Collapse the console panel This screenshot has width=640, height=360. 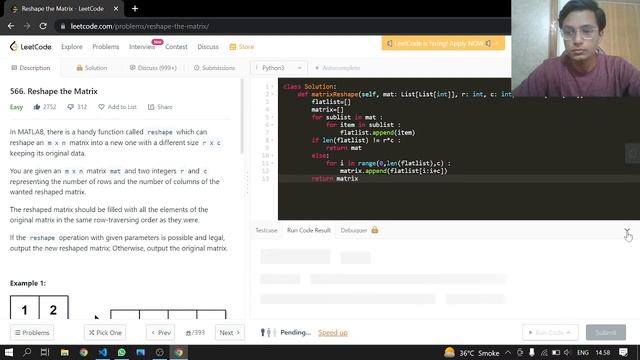pos(627,231)
